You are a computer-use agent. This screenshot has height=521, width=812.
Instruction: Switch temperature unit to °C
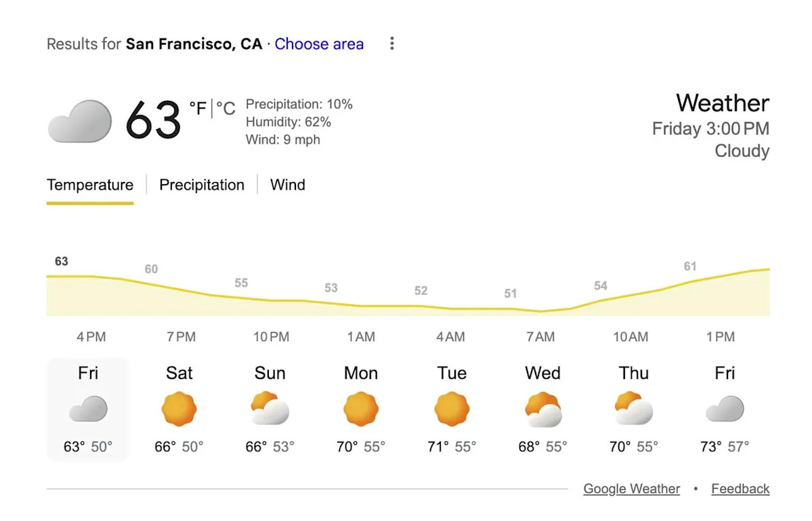[226, 108]
